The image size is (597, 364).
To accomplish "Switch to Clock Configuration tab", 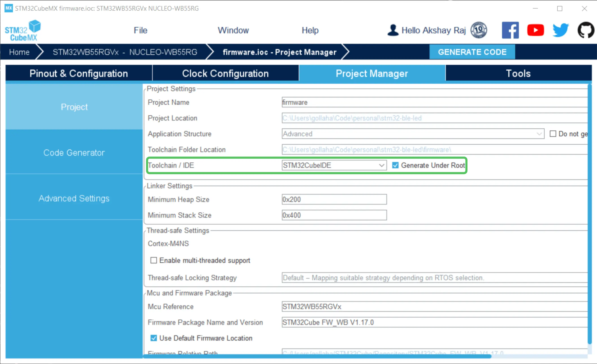I will pyautogui.click(x=225, y=73).
